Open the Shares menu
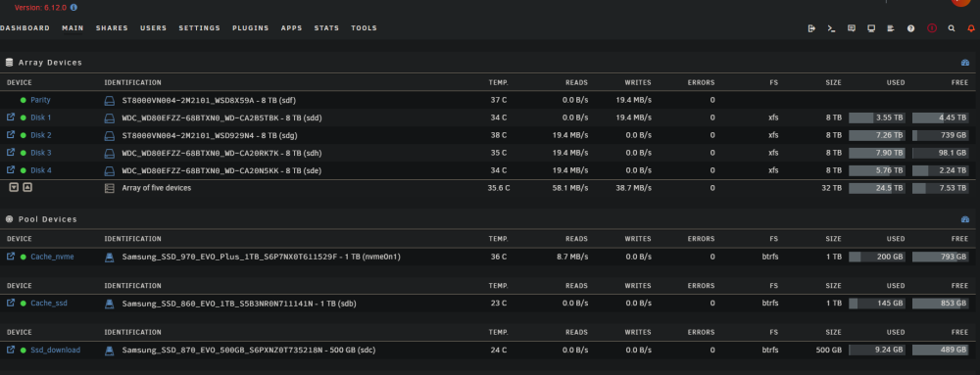 pos(112,28)
